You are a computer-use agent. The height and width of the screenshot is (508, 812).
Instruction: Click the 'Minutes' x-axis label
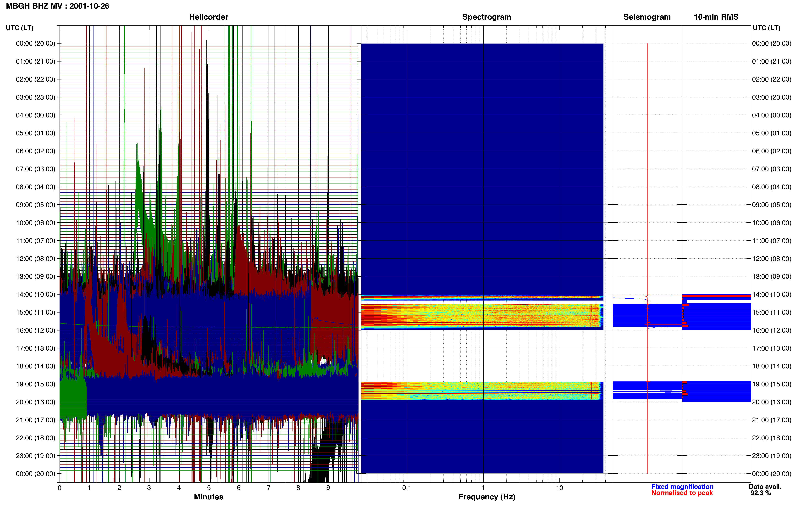click(x=209, y=497)
